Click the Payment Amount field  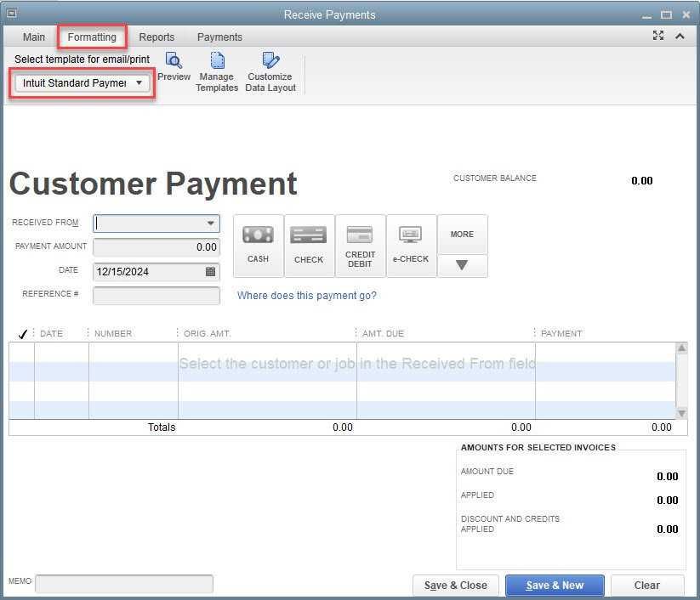pos(157,247)
